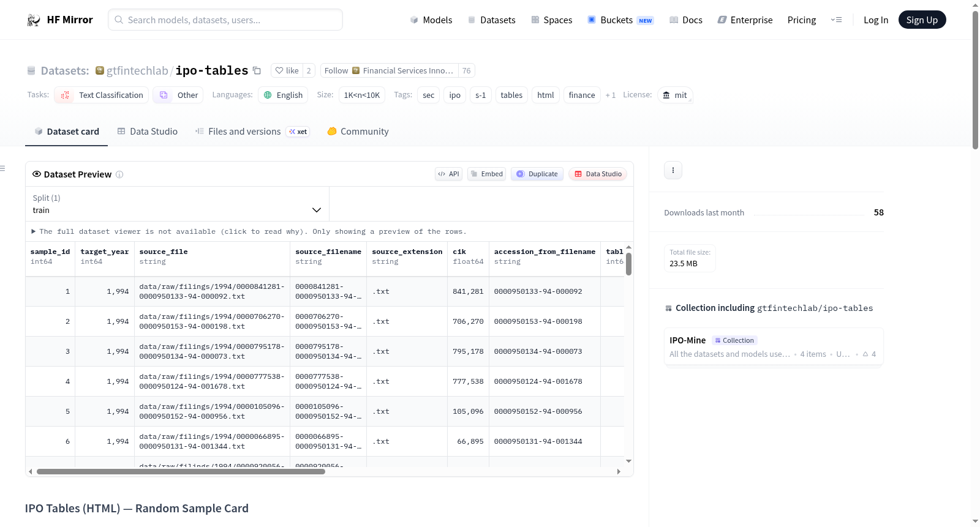The height and width of the screenshot is (527, 980).
Task: Click the table's horizontal scrollbar thumb
Action: coord(181,472)
